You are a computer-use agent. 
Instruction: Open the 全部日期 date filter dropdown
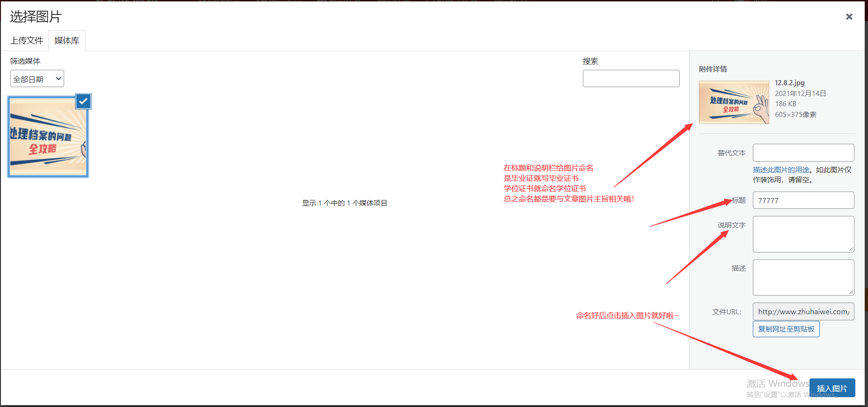[x=37, y=79]
